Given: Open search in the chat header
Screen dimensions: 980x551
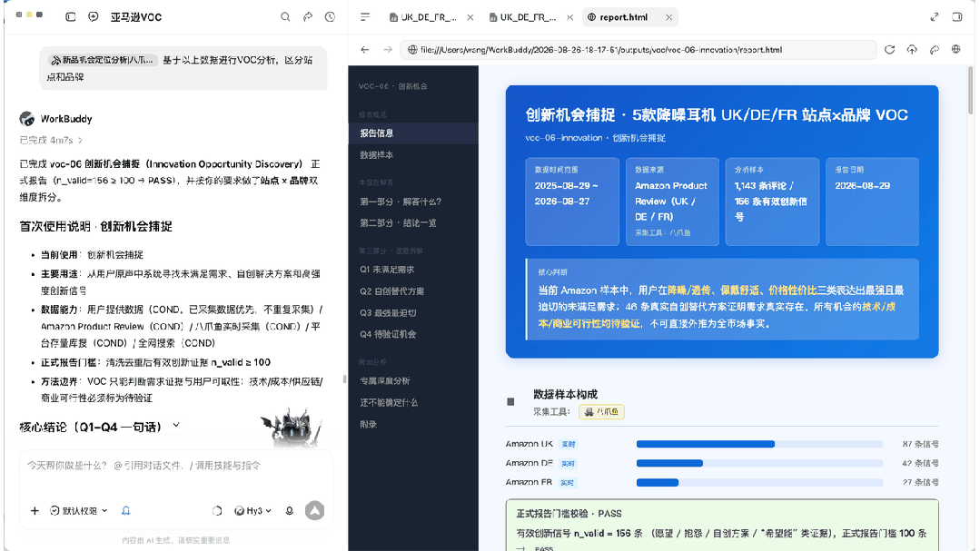Looking at the screenshot, I should coord(285,17).
